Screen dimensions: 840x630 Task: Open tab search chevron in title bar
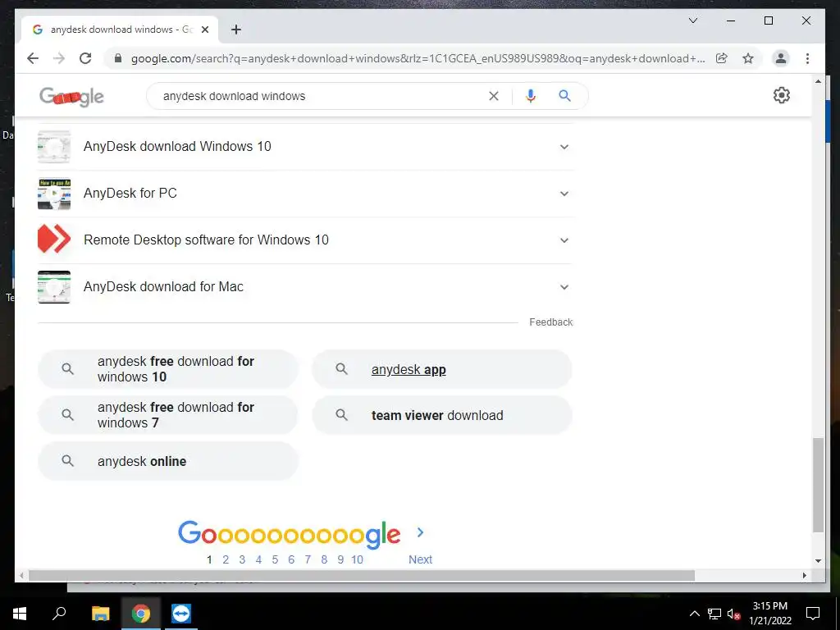[x=692, y=21]
